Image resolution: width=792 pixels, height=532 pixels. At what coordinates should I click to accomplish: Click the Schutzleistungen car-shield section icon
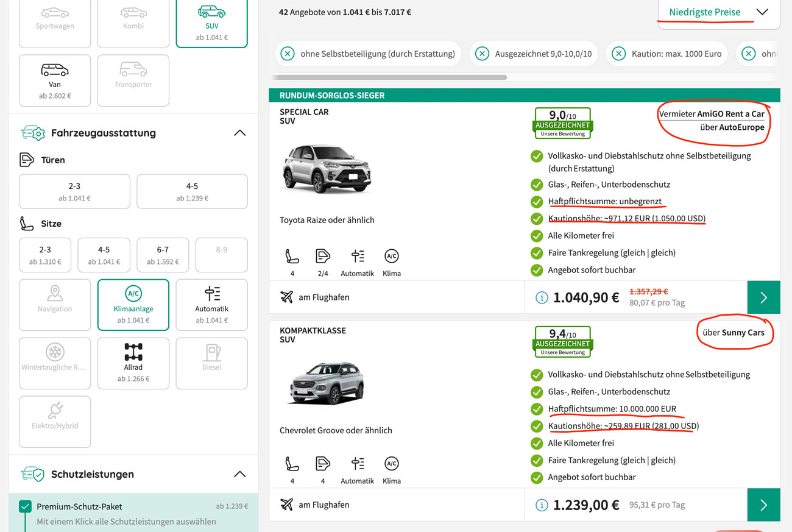coord(33,474)
